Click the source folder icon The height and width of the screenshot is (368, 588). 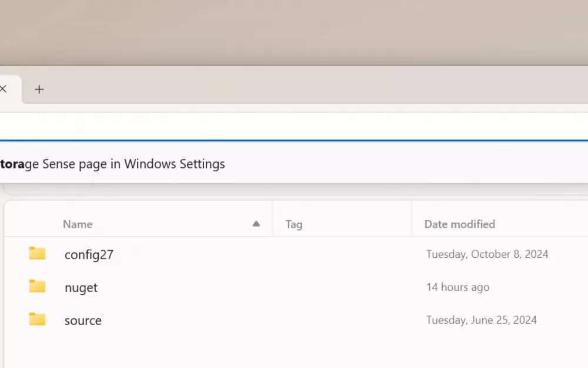click(x=37, y=320)
